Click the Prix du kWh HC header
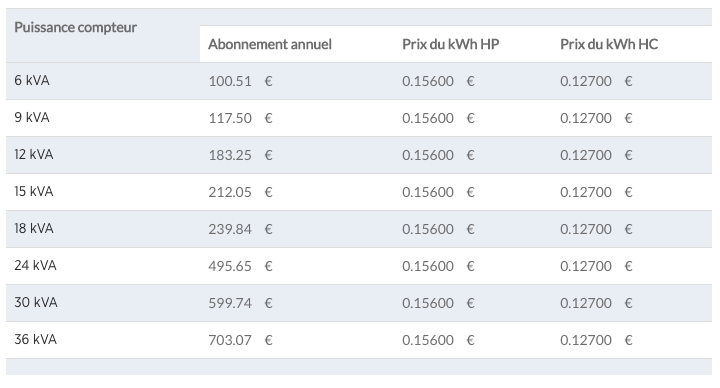Image resolution: width=720 pixels, height=388 pixels. pos(609,44)
